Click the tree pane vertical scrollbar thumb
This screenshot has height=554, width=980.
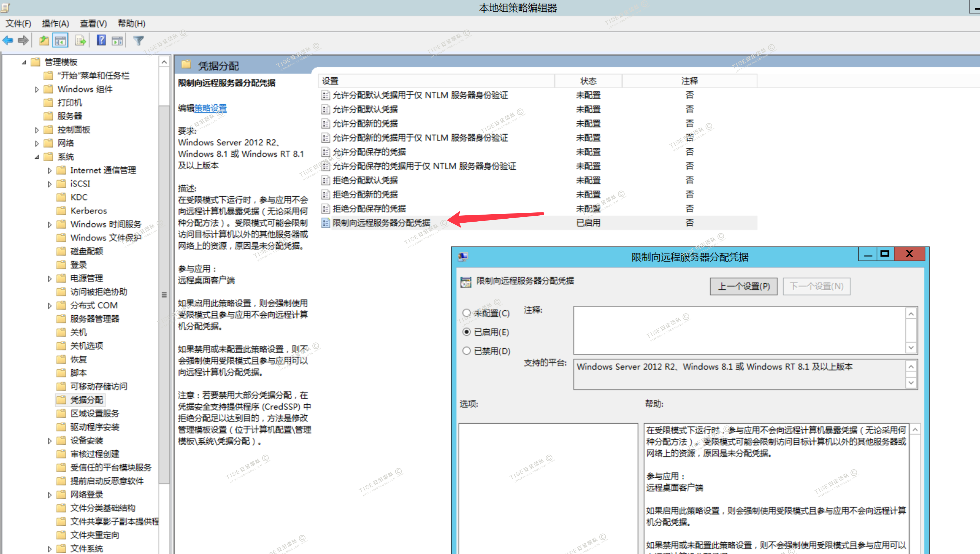tap(164, 295)
